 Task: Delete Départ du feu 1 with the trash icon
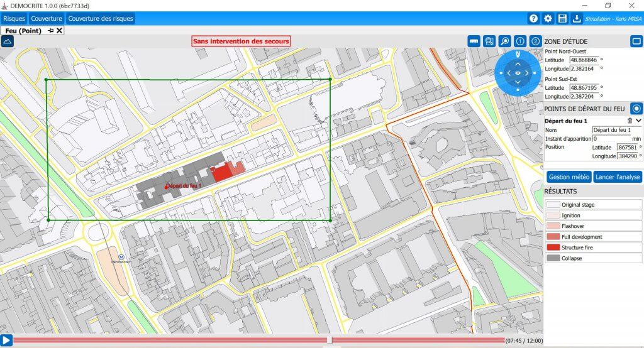(630, 120)
